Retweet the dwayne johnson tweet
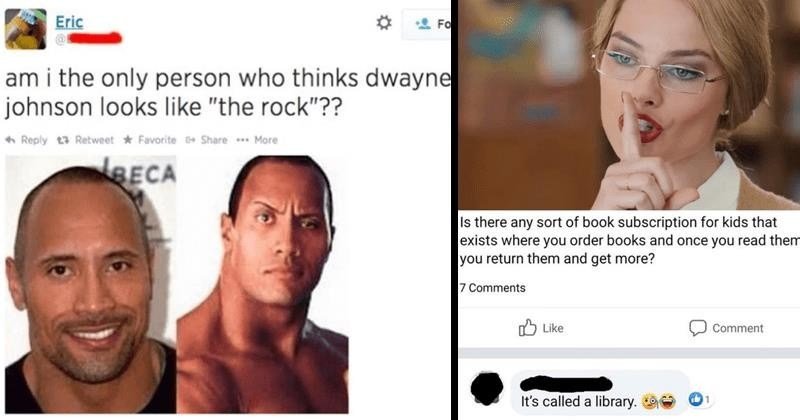 tap(87, 140)
